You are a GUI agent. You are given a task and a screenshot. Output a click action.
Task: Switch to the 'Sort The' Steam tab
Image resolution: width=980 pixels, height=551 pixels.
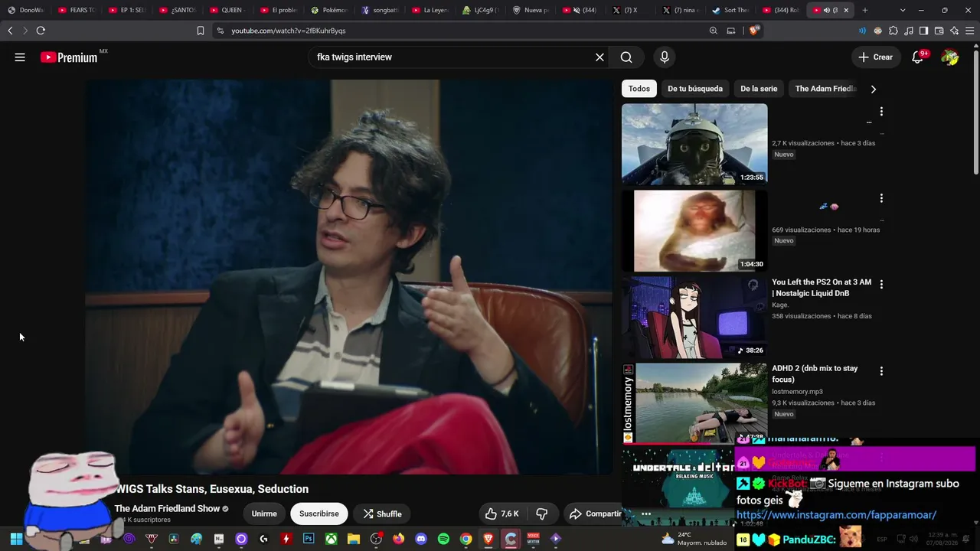pyautogui.click(x=730, y=10)
